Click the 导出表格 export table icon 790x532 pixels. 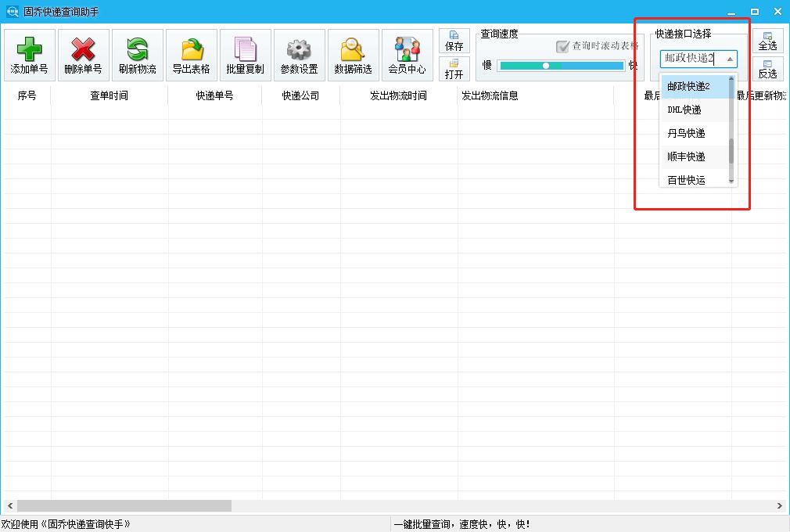191,55
